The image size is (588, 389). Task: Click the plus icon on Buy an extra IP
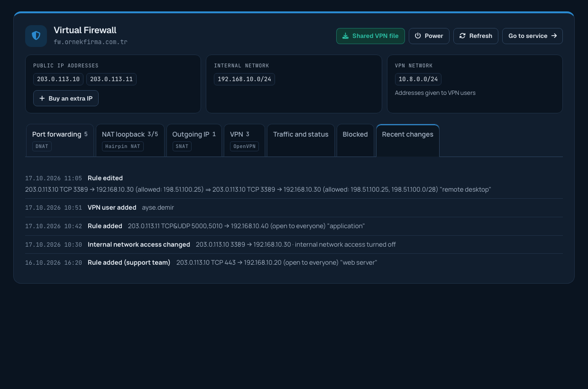pyautogui.click(x=42, y=98)
